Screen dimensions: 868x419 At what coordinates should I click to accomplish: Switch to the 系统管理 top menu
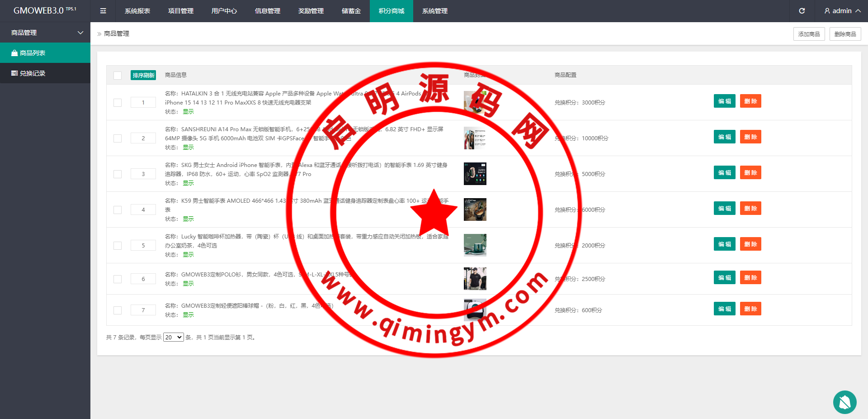point(434,11)
